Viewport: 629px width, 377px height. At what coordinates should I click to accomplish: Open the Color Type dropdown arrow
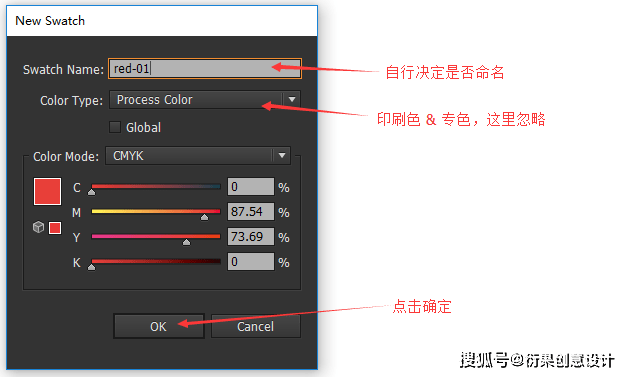click(292, 99)
